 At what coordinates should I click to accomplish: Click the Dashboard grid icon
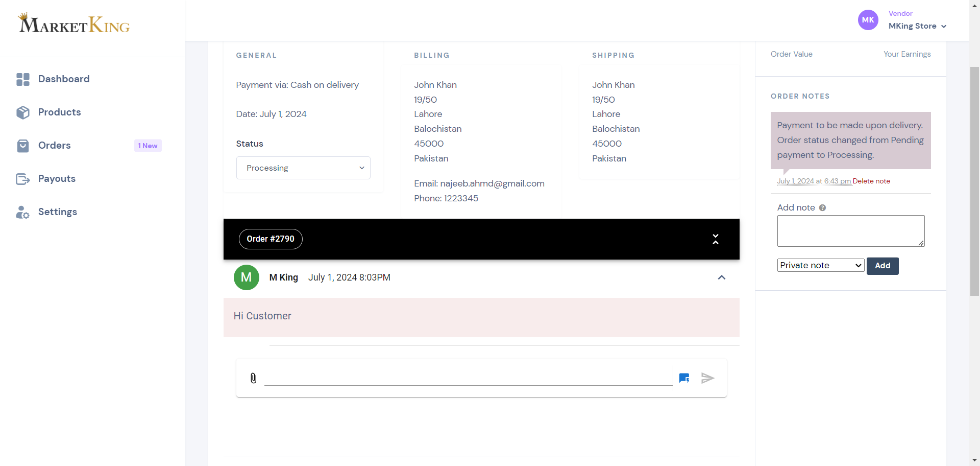coord(23,79)
